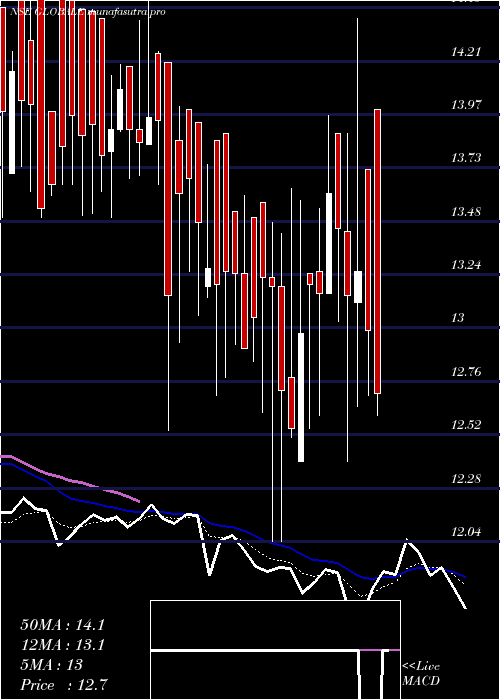Click the 50MA : 14.1 readout

click(x=62, y=625)
